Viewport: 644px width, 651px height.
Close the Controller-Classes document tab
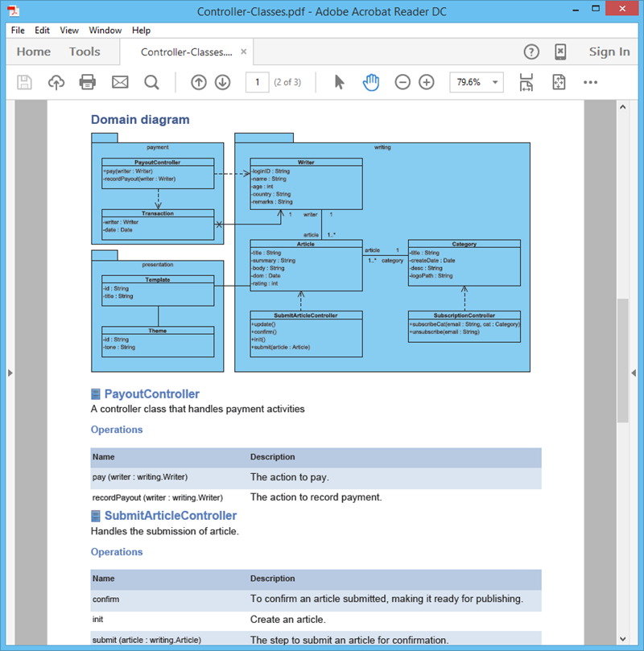244,52
